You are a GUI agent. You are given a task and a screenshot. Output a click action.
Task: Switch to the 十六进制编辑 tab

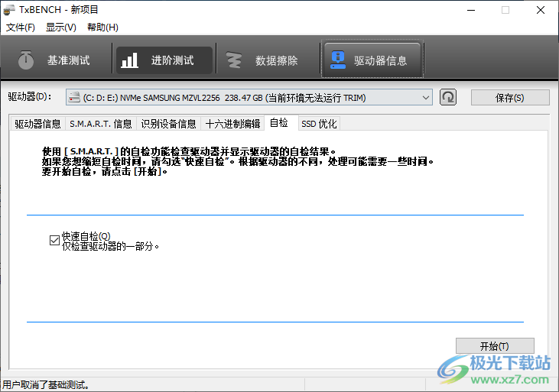pos(232,124)
